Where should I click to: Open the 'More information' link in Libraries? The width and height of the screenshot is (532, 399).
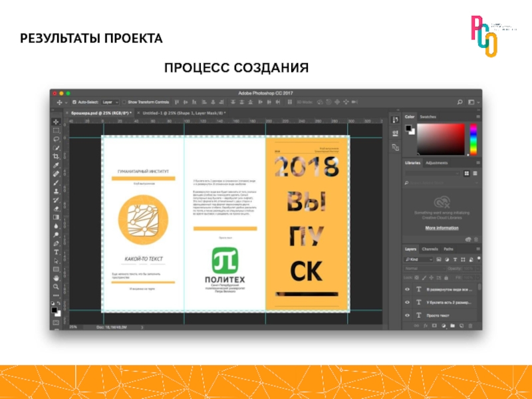[x=442, y=227]
